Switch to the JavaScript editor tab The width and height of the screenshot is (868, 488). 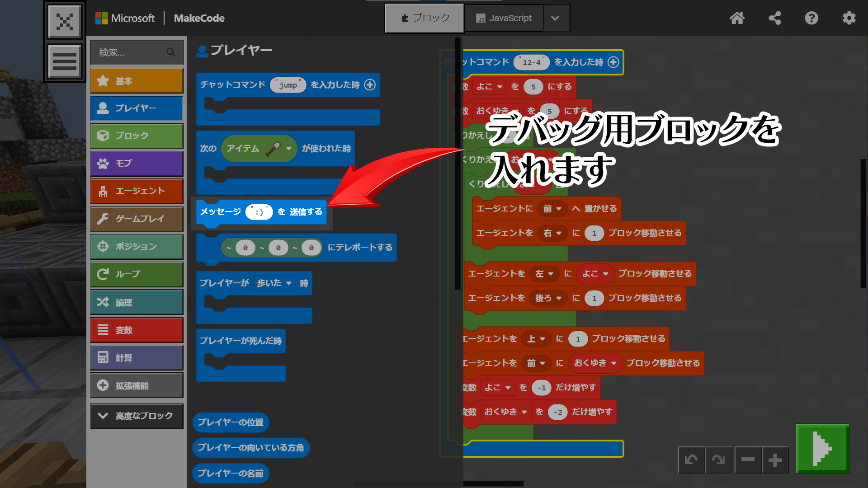click(x=504, y=18)
